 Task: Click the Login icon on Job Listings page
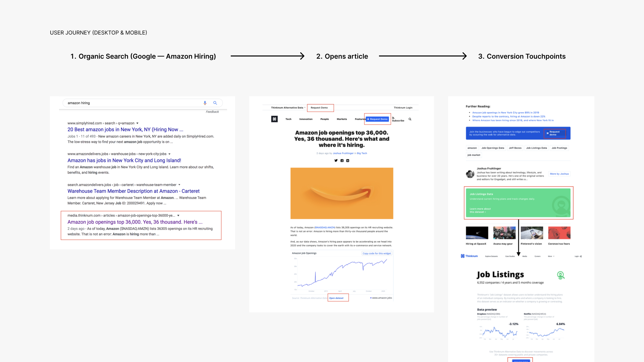581,256
